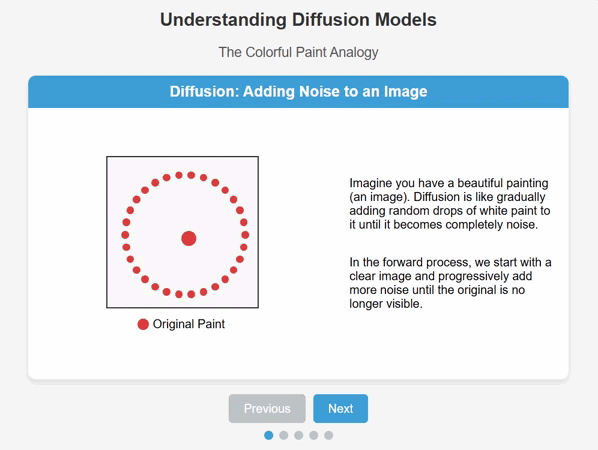Click The Colorful Paint Analogy subtitle
598x450 pixels.
click(298, 52)
